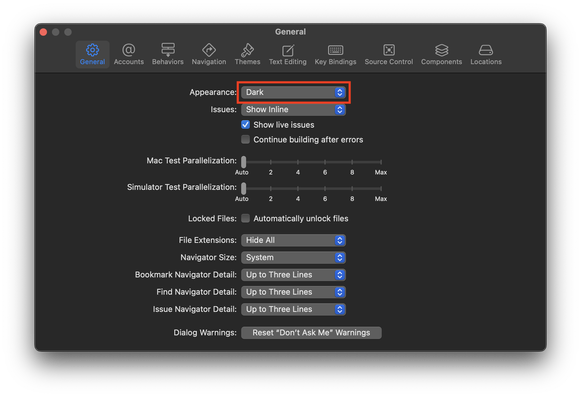Show the Key Bindings pane

[335, 54]
